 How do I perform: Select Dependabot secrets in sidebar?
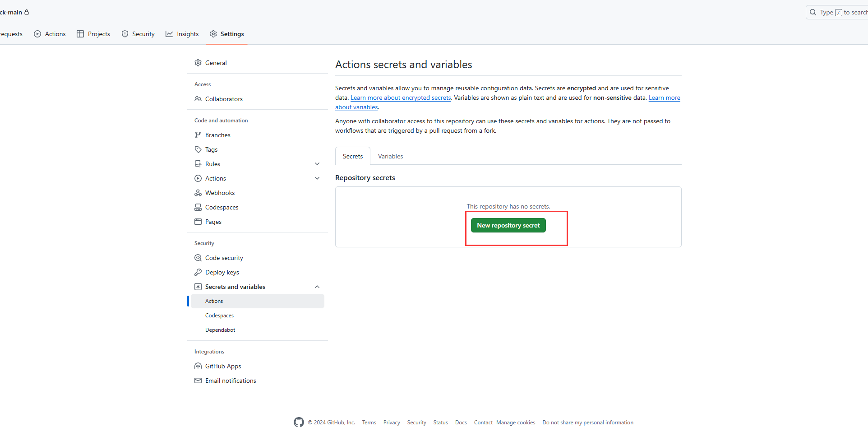click(x=220, y=330)
